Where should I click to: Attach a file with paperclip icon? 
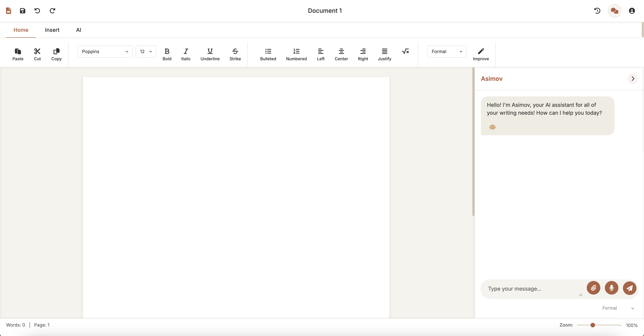pos(594,288)
